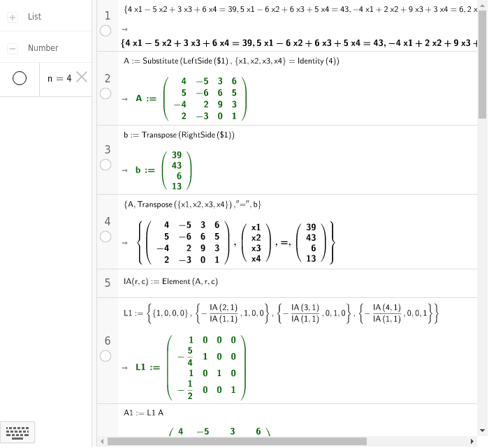Click the vertical scrollbar thumb

pos(482,64)
